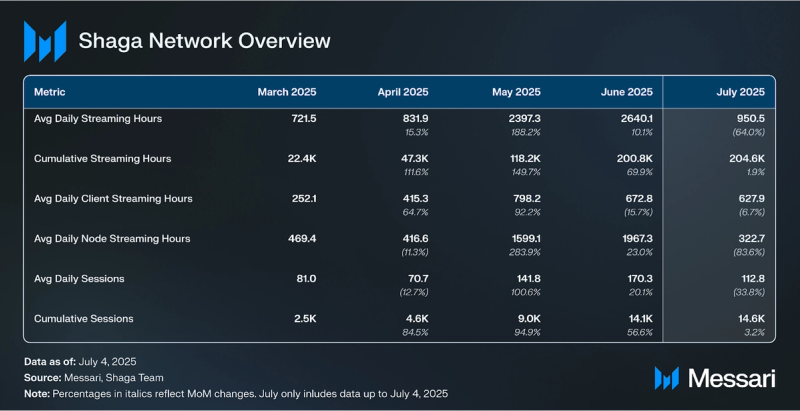
Task: Click the 81.0 March sessions value
Action: [307, 279]
